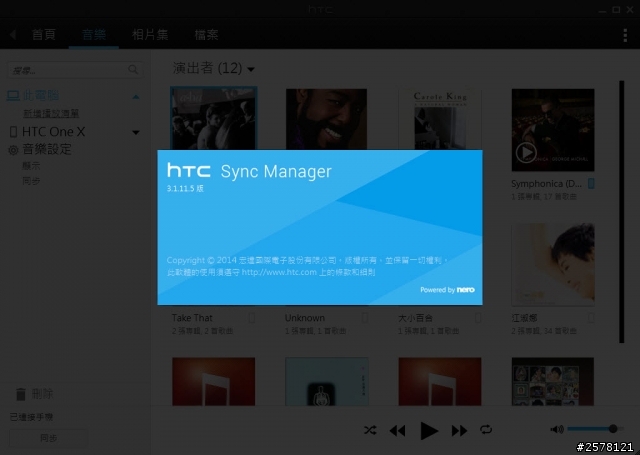The height and width of the screenshot is (455, 640).
Task: Open the 顯示 display setting
Action: click(31, 166)
